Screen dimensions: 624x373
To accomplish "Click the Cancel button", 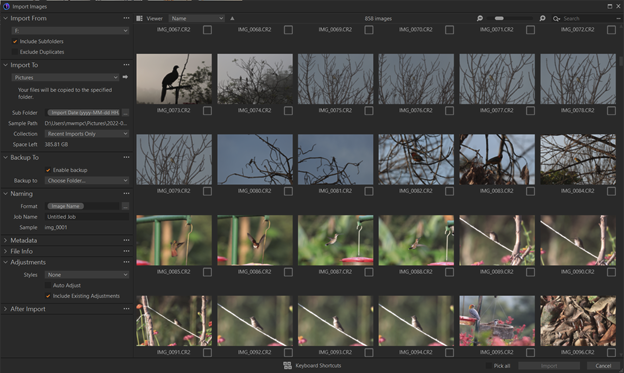I will (603, 366).
